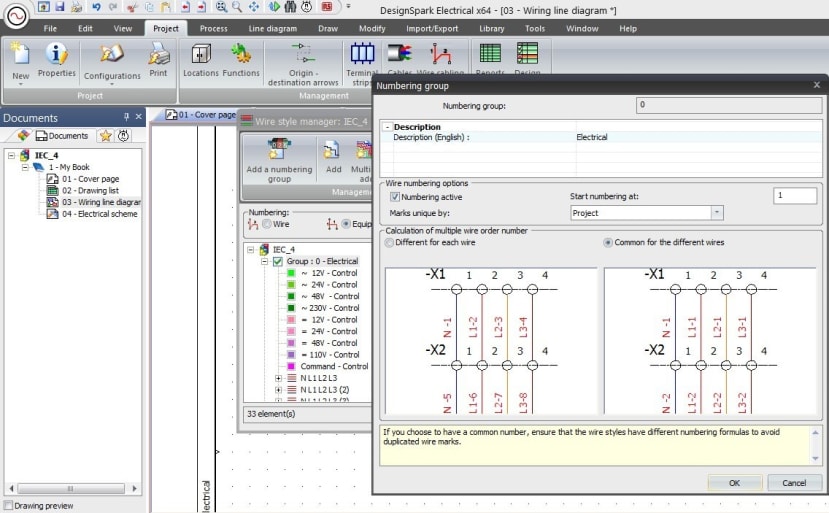The height and width of the screenshot is (513, 829).
Task: Click the ~ 12V - Control green swatch
Action: click(x=291, y=273)
